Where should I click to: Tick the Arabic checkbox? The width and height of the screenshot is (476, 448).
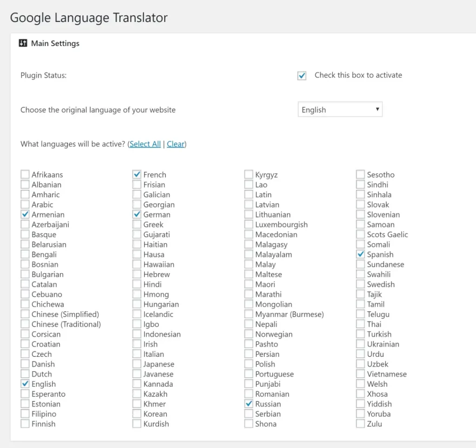[x=25, y=204]
